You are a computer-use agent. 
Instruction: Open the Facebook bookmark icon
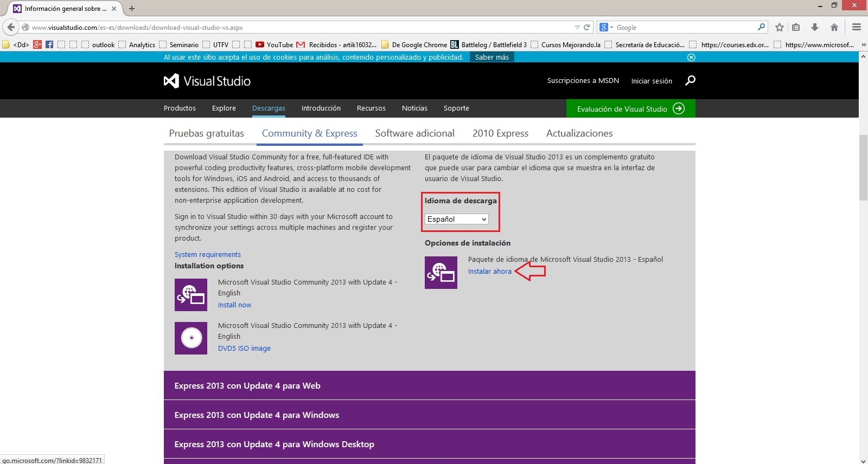[49, 44]
